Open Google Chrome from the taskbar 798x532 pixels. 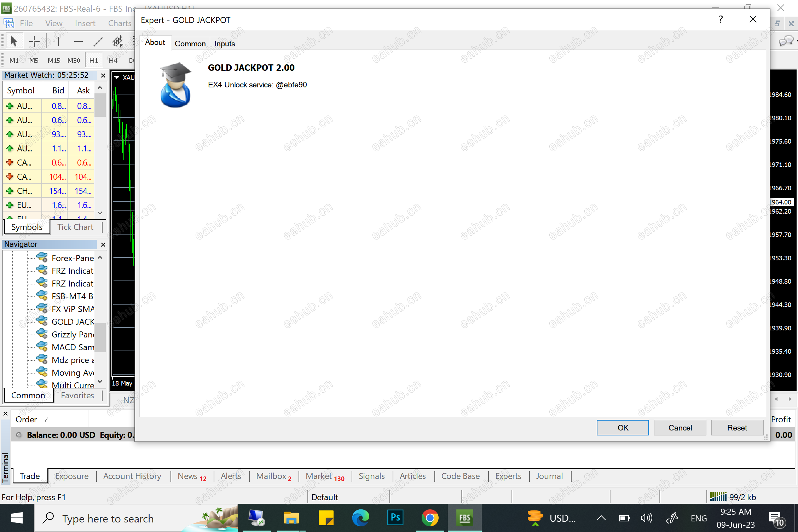(430, 518)
